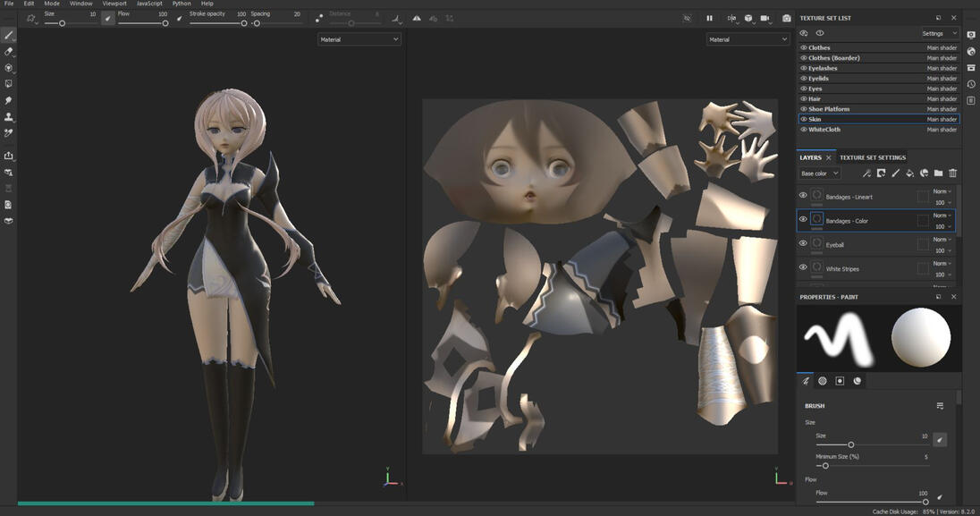Hide the Bandages - Lineart layer
The height and width of the screenshot is (516, 980).
[803, 195]
